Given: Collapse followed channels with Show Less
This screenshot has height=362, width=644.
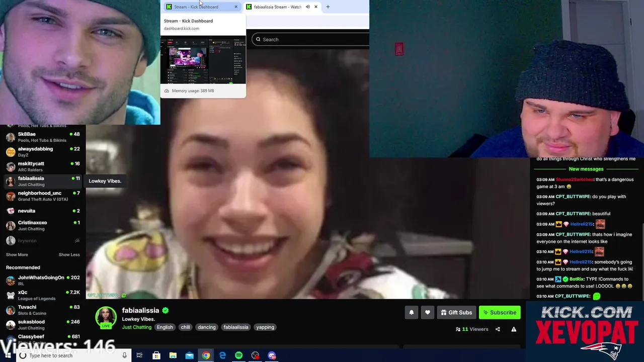Looking at the screenshot, I should pos(69,255).
